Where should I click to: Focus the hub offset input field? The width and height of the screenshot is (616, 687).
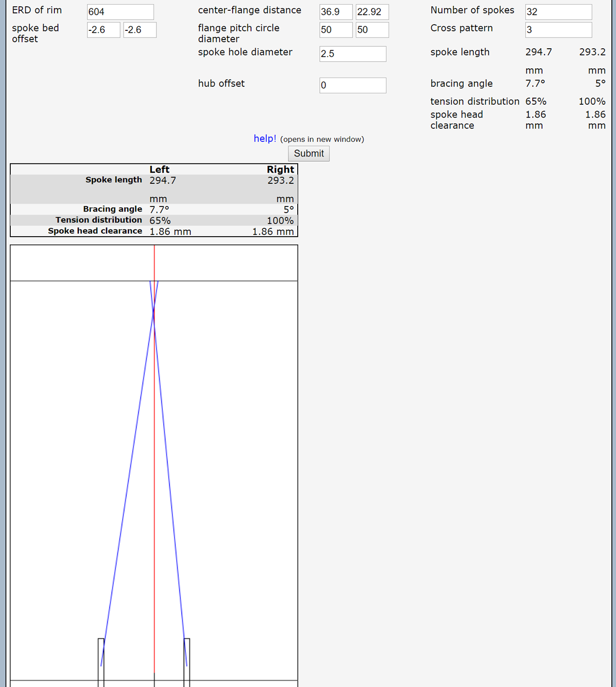click(x=353, y=85)
